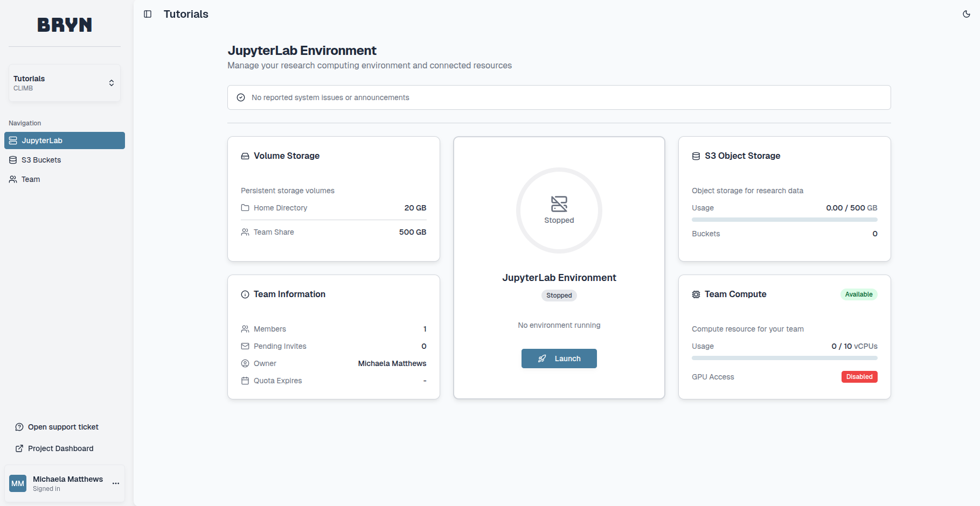Click the stopped server icon in circle
Screen dimensions: 980x506
[x=559, y=204]
